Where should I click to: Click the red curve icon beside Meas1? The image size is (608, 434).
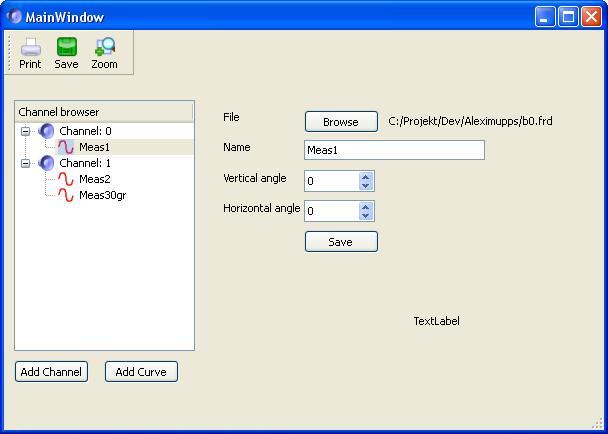pyautogui.click(x=66, y=147)
